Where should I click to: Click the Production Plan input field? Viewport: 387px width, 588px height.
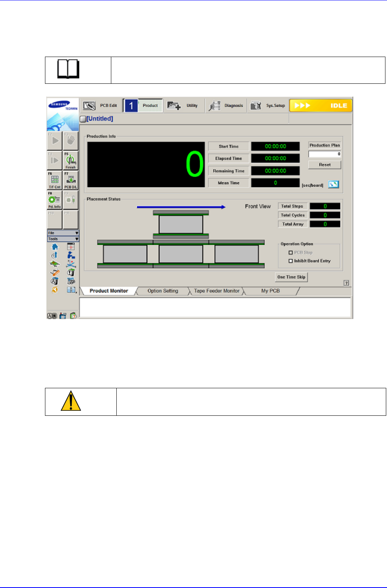tap(325, 154)
